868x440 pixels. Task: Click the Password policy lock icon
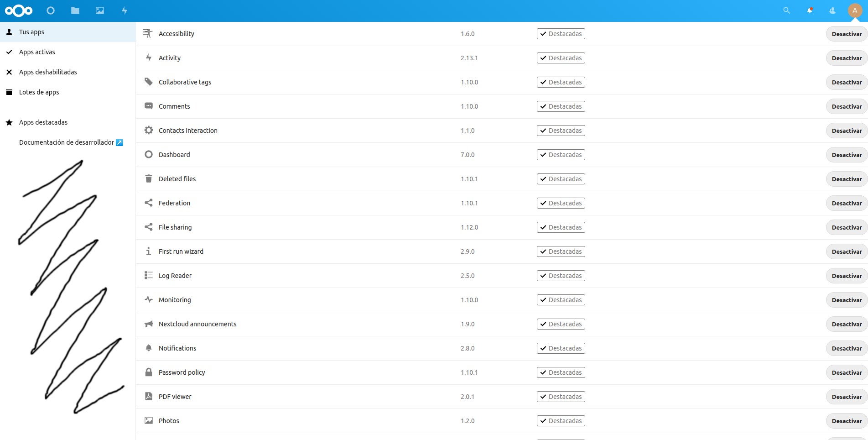click(x=149, y=372)
